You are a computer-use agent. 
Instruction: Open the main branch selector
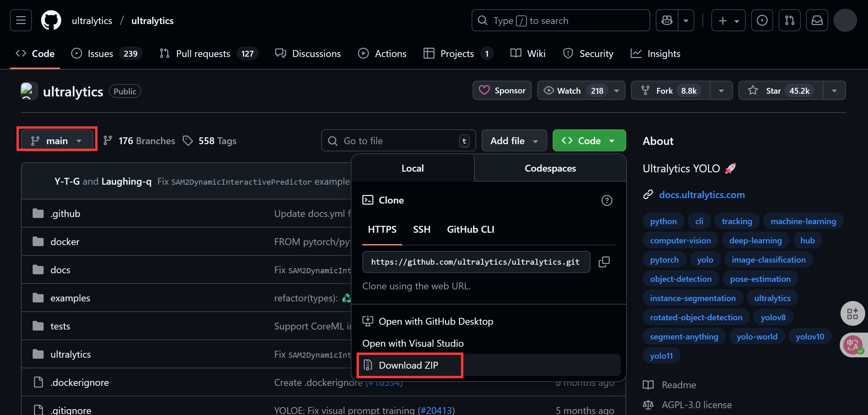pyautogui.click(x=57, y=141)
